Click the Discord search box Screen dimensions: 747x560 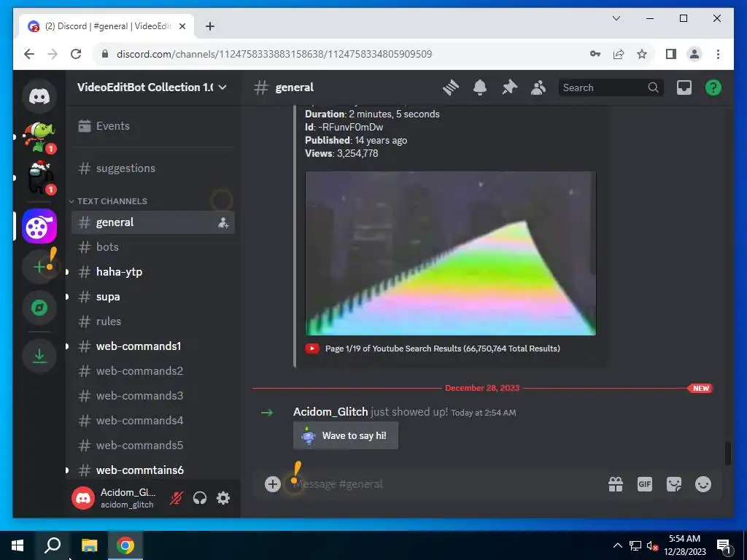(x=611, y=87)
